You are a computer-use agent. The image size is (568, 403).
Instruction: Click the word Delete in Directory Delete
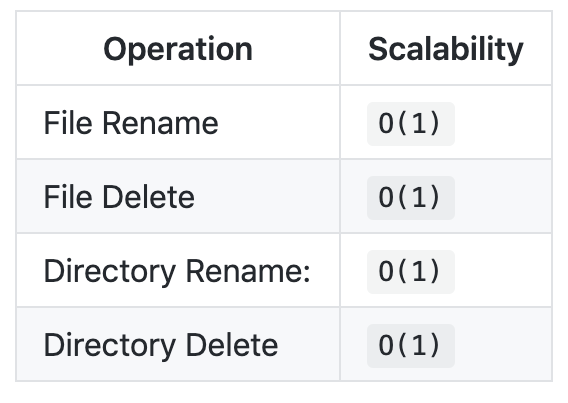pos(232,345)
